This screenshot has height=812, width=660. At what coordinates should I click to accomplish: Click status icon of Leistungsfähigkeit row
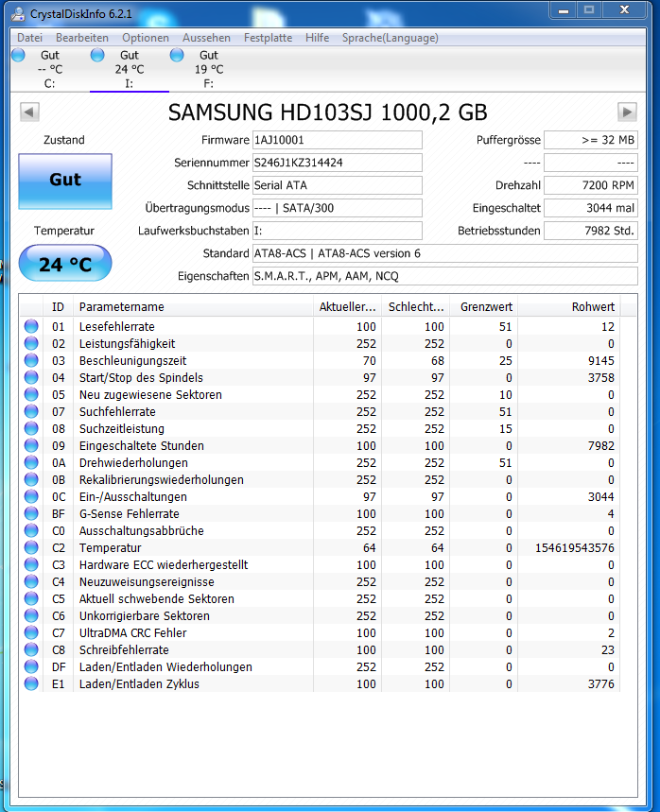31,343
